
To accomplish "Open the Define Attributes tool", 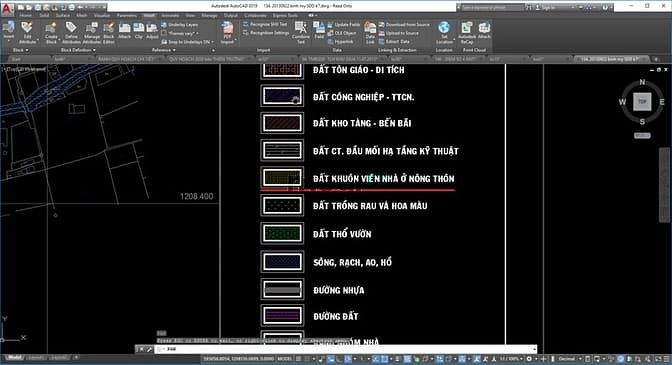I will coord(71,33).
